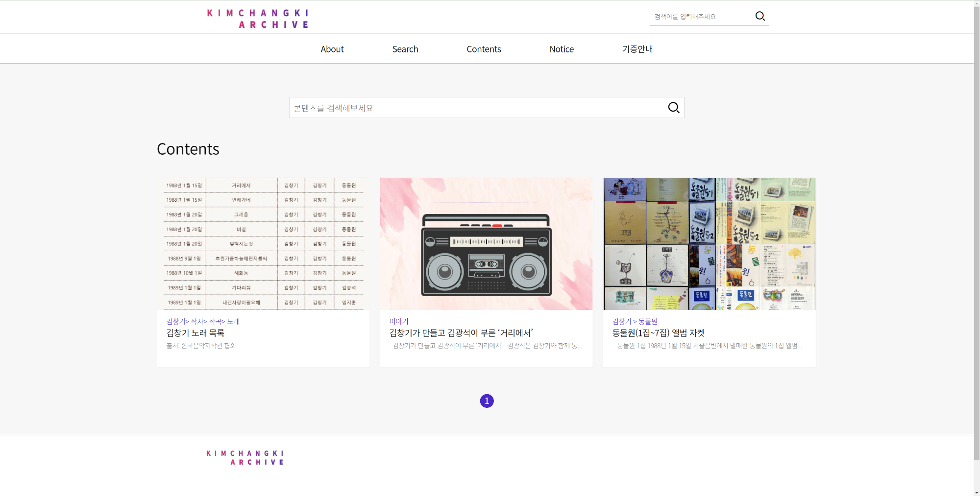Select page 1 in pagination

pos(487,401)
